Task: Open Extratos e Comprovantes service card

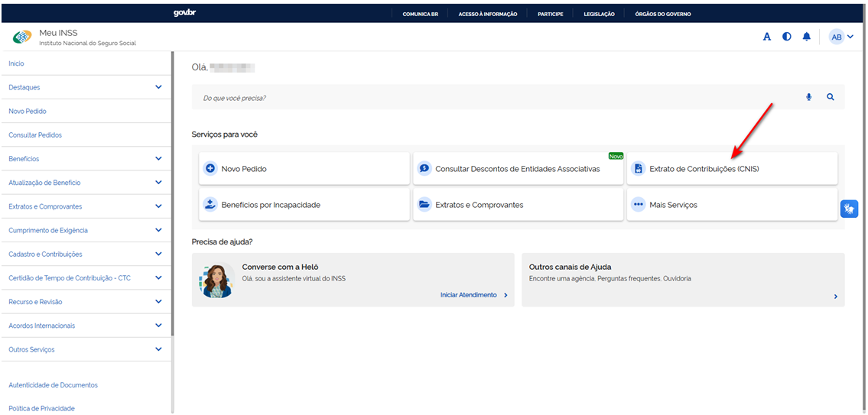Action: (519, 205)
